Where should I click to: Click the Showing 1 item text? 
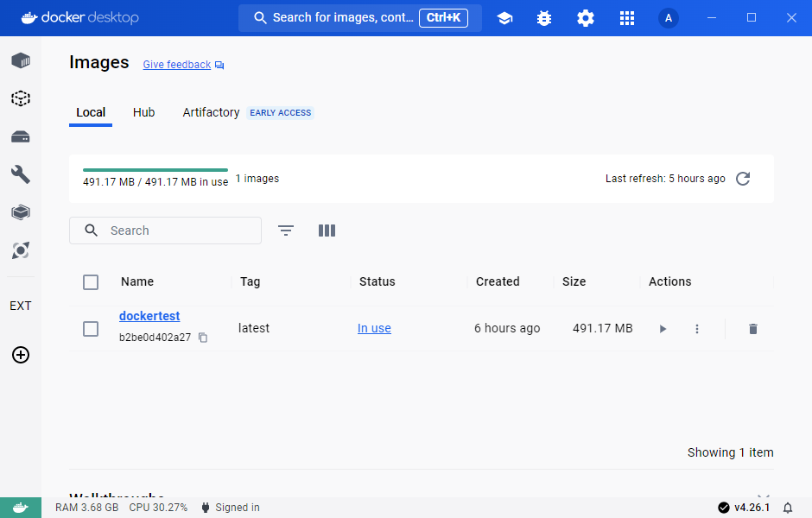coord(730,452)
